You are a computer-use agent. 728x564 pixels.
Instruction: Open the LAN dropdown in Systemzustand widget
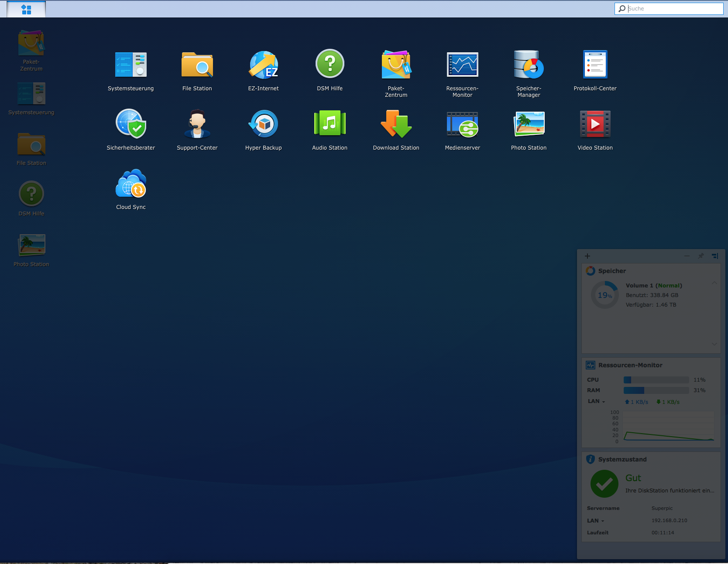pos(596,521)
